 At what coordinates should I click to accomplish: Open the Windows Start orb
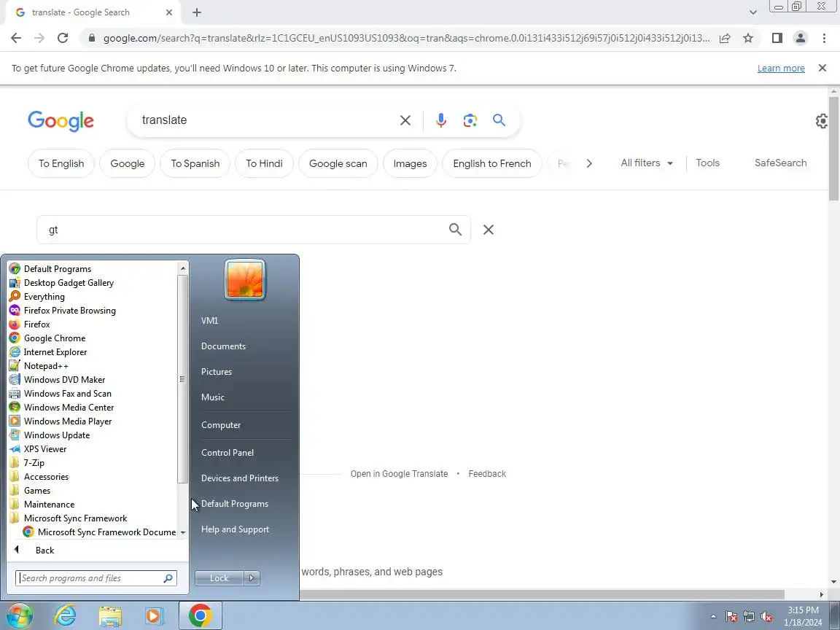point(18,615)
